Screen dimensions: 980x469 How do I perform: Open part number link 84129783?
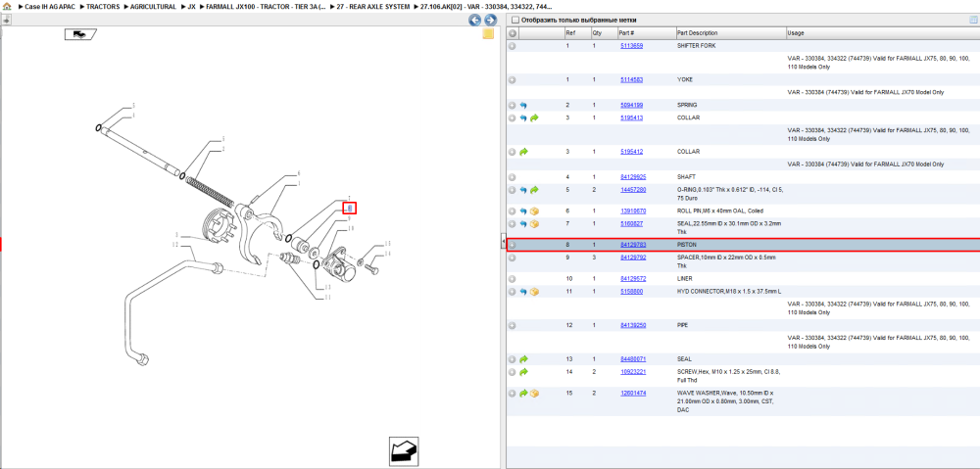click(633, 245)
